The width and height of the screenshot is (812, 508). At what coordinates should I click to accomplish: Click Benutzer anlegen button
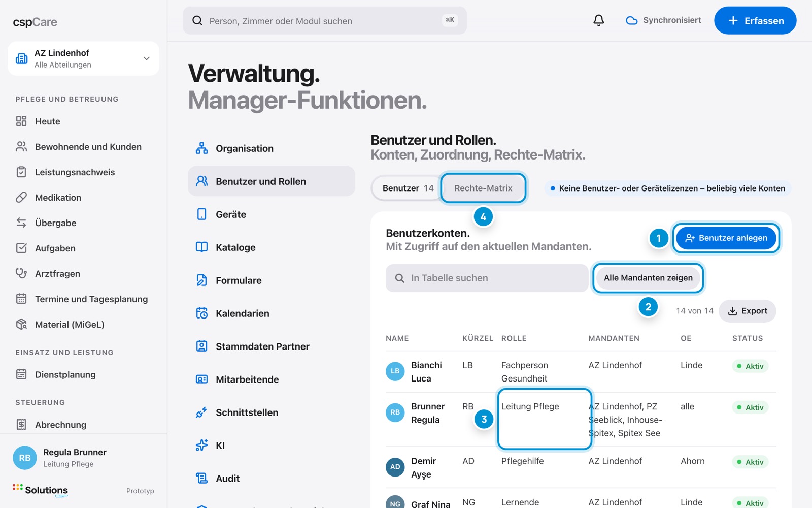click(x=726, y=238)
